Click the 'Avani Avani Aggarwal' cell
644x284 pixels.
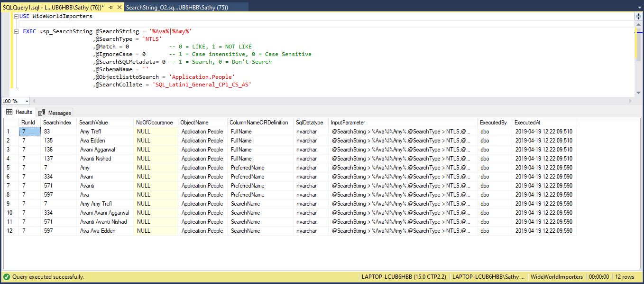105,213
